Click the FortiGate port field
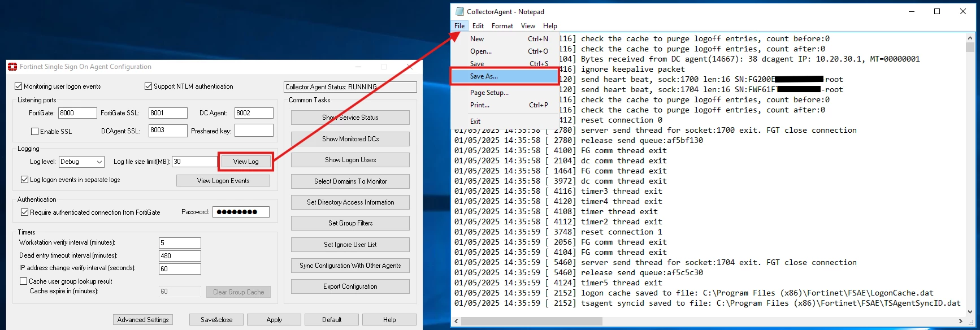Image resolution: width=980 pixels, height=330 pixels. point(77,113)
